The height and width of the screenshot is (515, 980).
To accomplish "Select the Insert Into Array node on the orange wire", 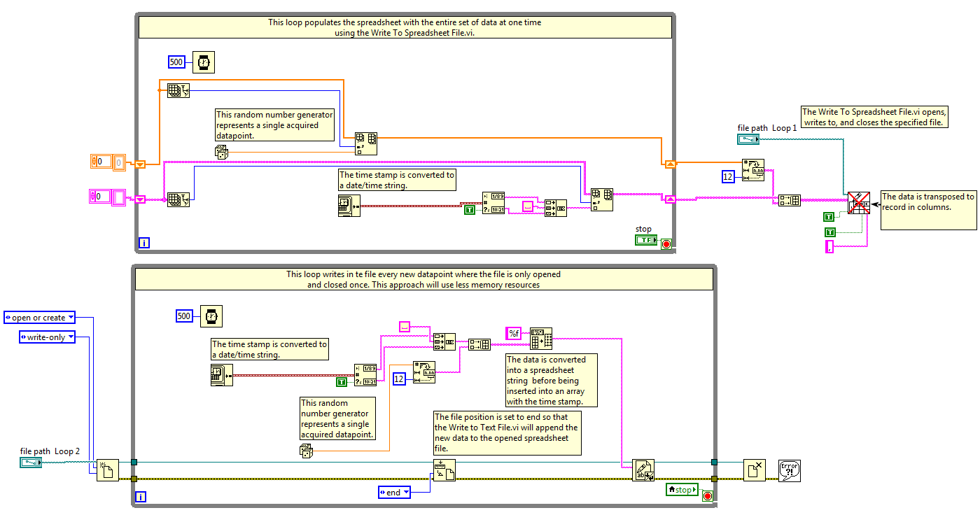I will click(x=365, y=143).
